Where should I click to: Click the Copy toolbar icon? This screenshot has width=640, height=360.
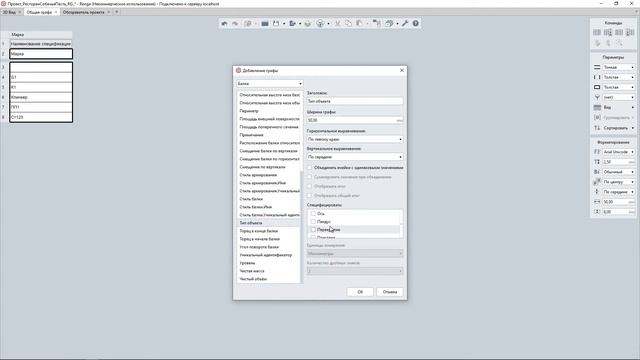(348, 24)
